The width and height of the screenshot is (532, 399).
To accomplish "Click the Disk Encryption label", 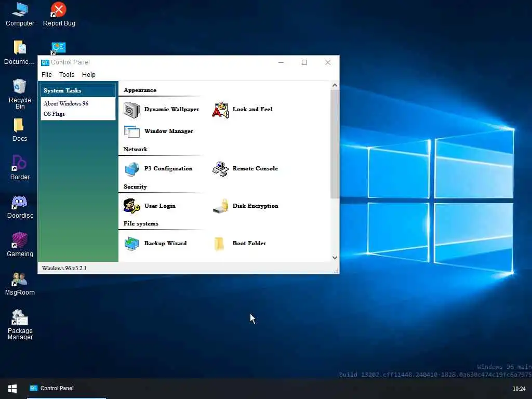I will point(255,206).
